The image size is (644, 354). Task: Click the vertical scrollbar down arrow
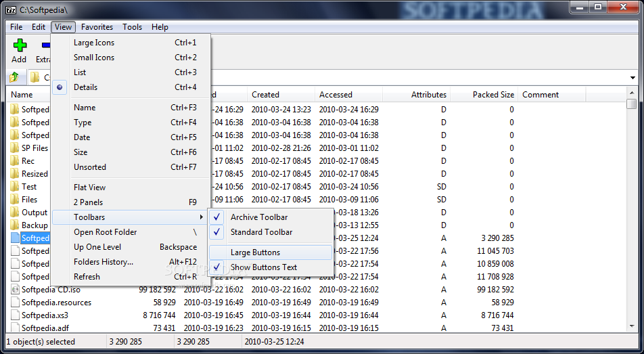(632, 326)
